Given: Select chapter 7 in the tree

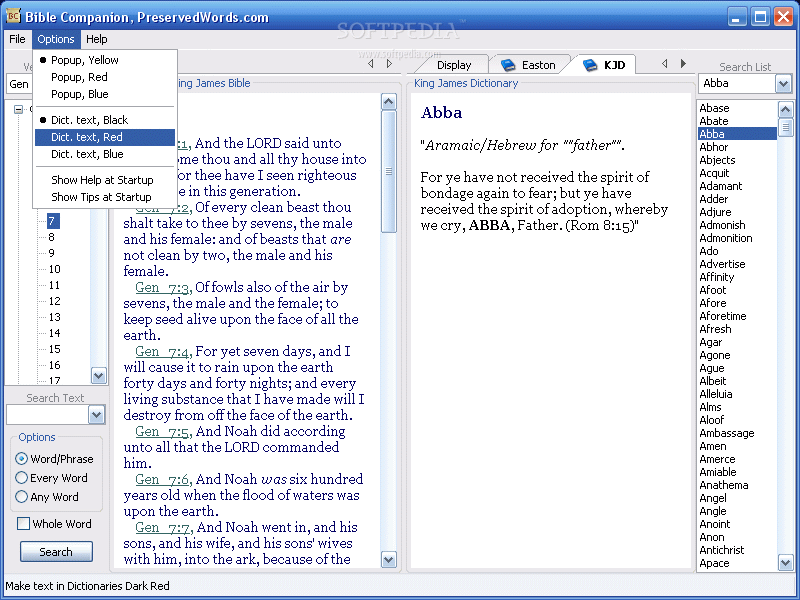Looking at the screenshot, I should [53, 221].
